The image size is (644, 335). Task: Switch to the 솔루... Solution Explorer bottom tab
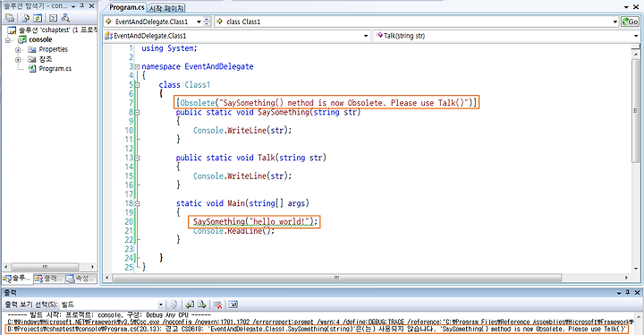tap(17, 279)
